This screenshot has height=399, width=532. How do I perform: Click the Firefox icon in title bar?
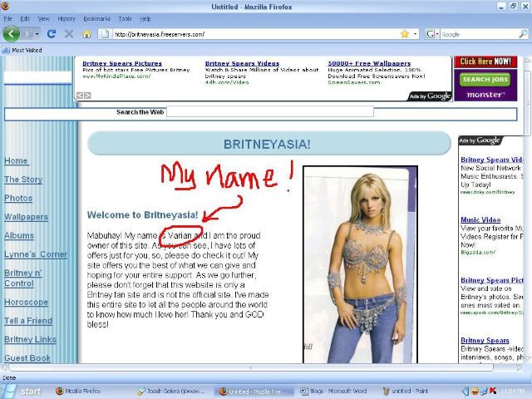pos(5,6)
